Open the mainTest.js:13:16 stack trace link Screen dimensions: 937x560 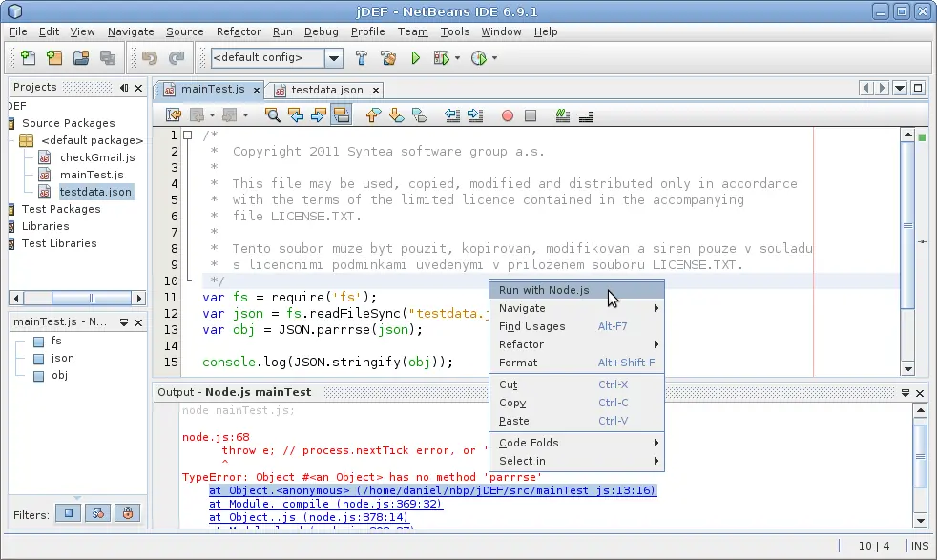point(432,490)
